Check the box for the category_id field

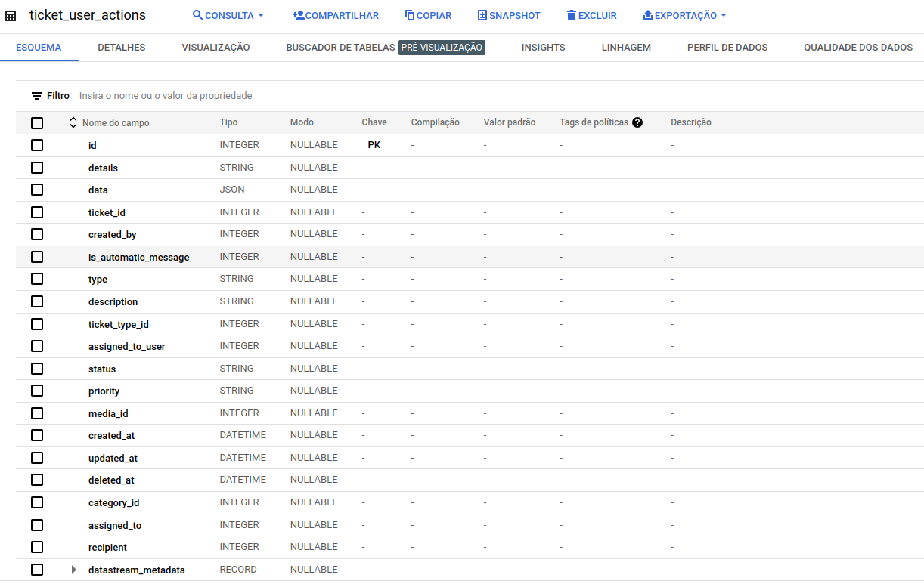tap(37, 502)
